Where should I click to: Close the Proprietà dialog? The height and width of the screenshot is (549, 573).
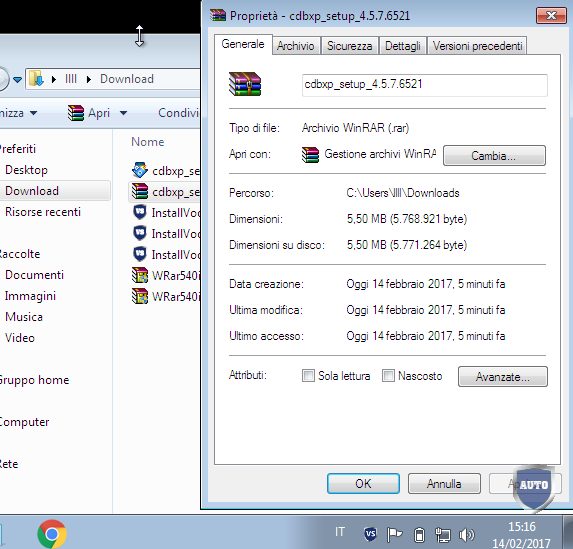pyautogui.click(x=551, y=16)
